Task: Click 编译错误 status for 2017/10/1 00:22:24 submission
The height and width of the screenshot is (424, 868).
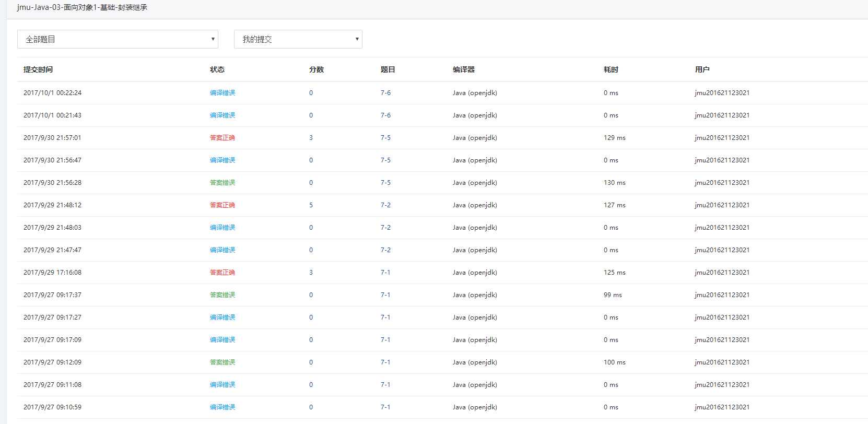Action: (222, 93)
